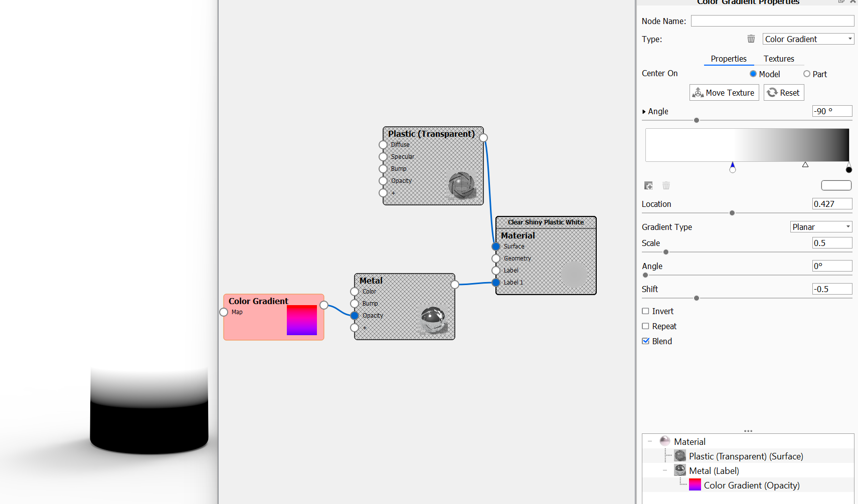The width and height of the screenshot is (858, 504).
Task: Click the Opacity socket on the Plastic node
Action: click(383, 181)
